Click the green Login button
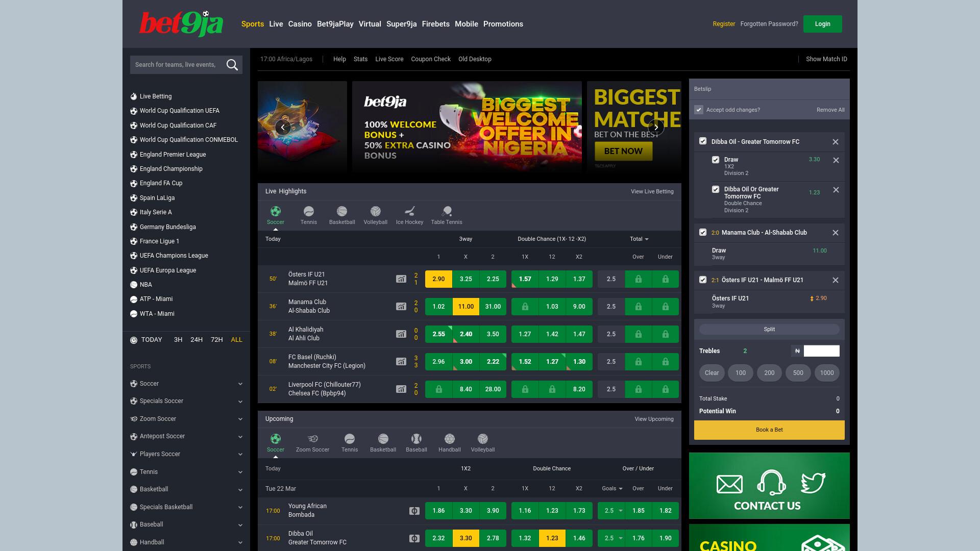The width and height of the screenshot is (980, 551). click(x=823, y=24)
